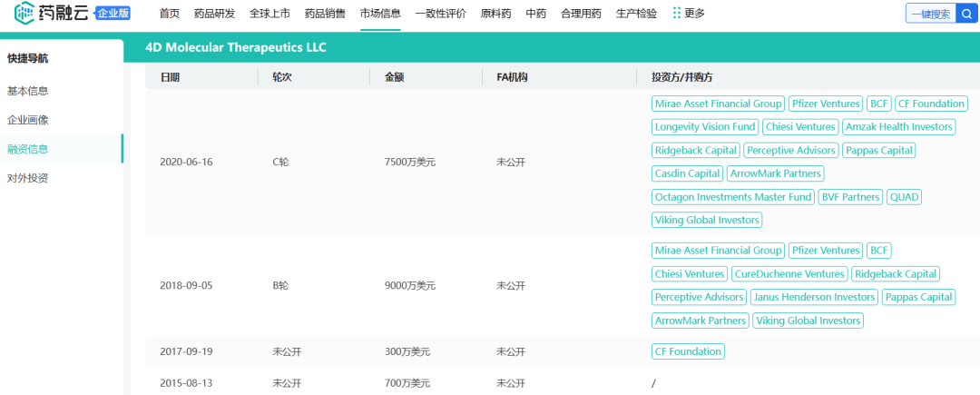Open 药品销售 menu

(x=325, y=13)
